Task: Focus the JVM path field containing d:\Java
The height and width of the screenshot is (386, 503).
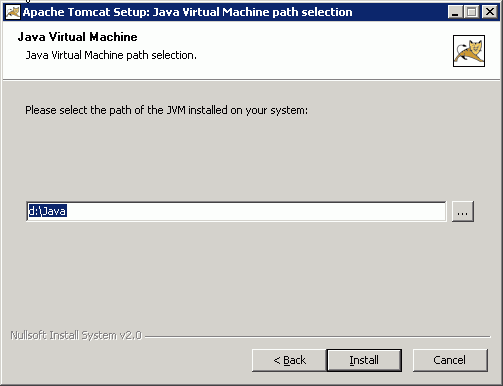Action: [x=236, y=211]
